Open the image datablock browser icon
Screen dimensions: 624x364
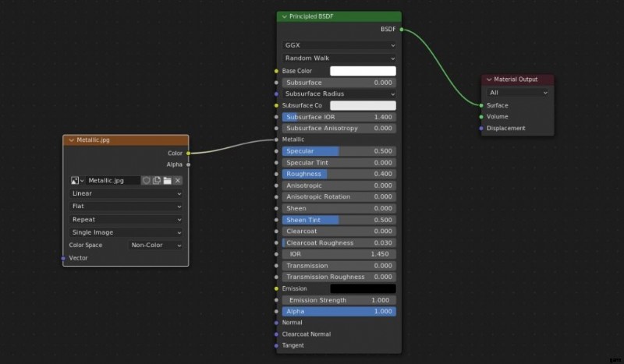coord(77,181)
